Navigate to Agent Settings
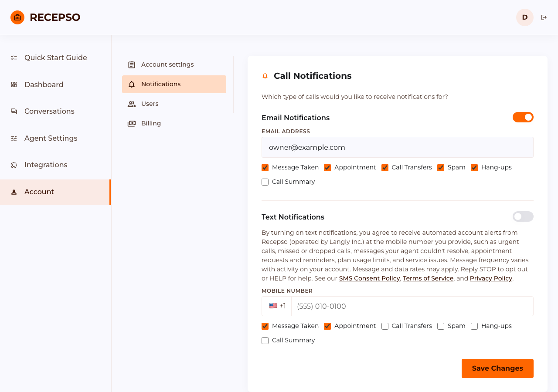 point(55,138)
